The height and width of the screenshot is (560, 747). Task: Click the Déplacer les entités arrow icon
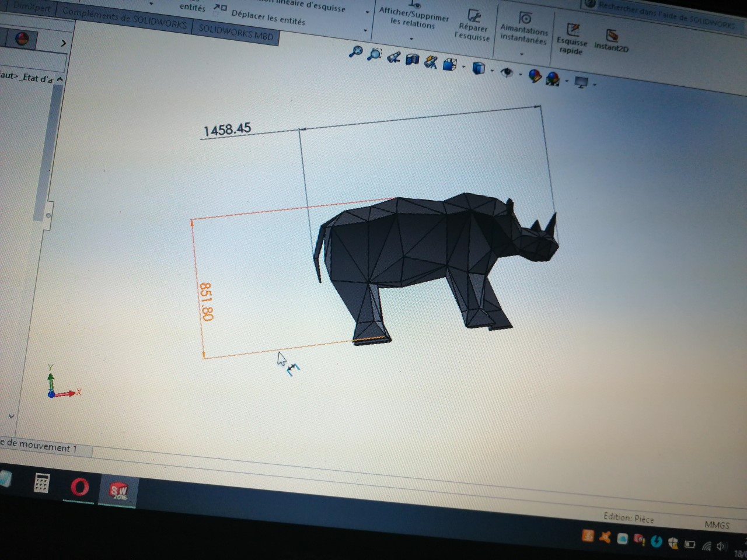pyautogui.click(x=220, y=8)
